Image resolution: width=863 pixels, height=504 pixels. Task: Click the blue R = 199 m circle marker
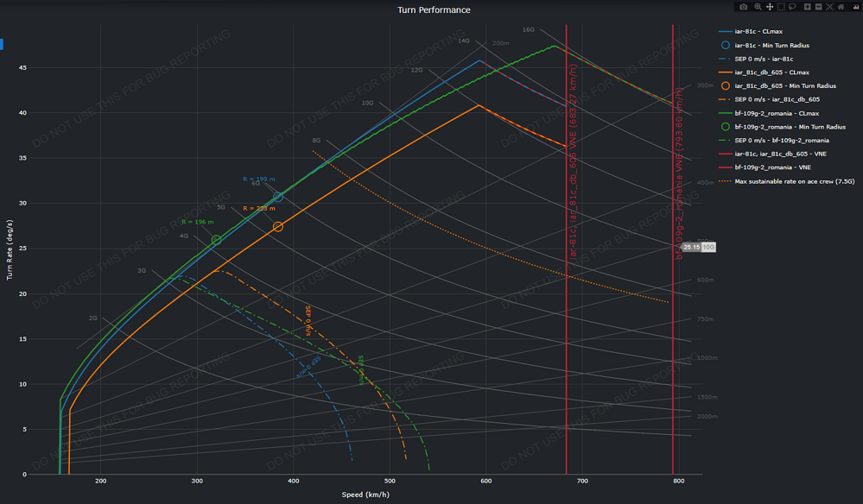pyautogui.click(x=278, y=197)
